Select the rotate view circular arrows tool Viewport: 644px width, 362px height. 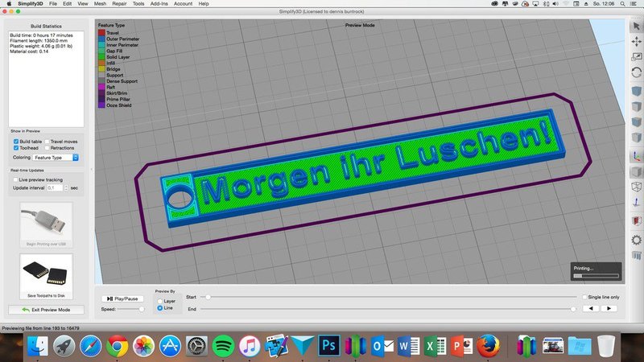636,72
